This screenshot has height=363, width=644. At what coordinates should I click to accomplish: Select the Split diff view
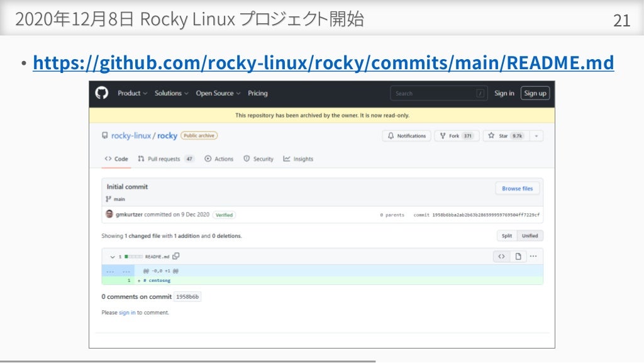click(507, 236)
